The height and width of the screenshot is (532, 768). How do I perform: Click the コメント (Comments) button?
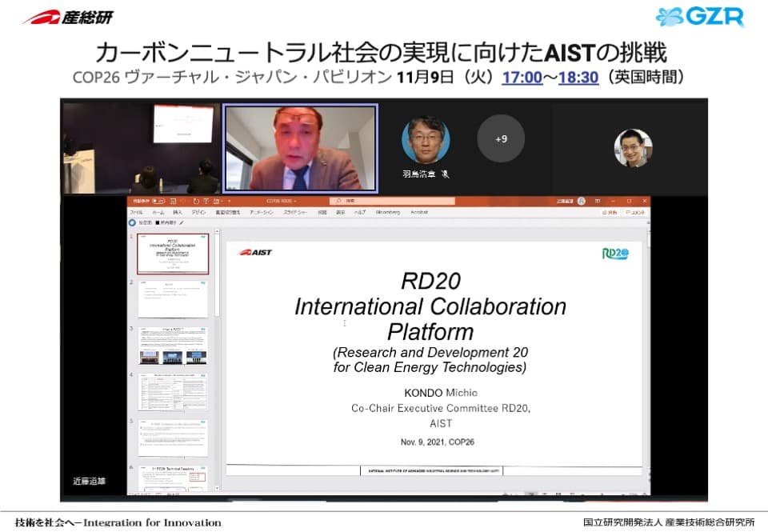(x=637, y=212)
